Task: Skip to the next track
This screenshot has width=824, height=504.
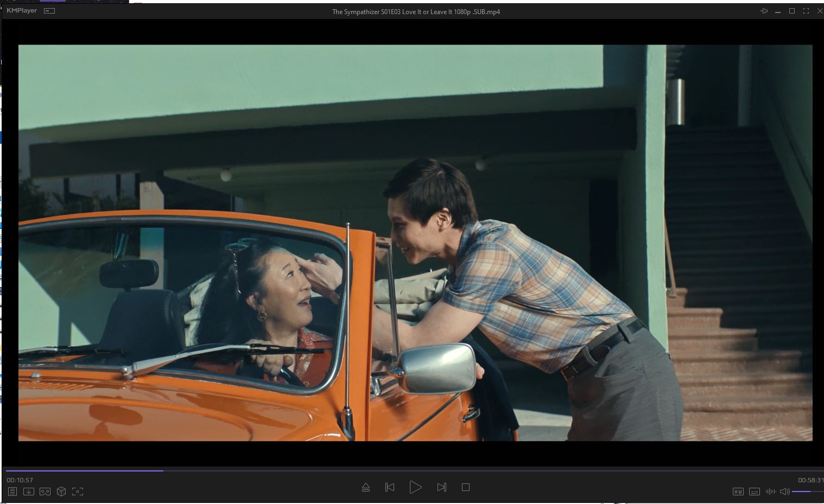Action: (x=441, y=487)
